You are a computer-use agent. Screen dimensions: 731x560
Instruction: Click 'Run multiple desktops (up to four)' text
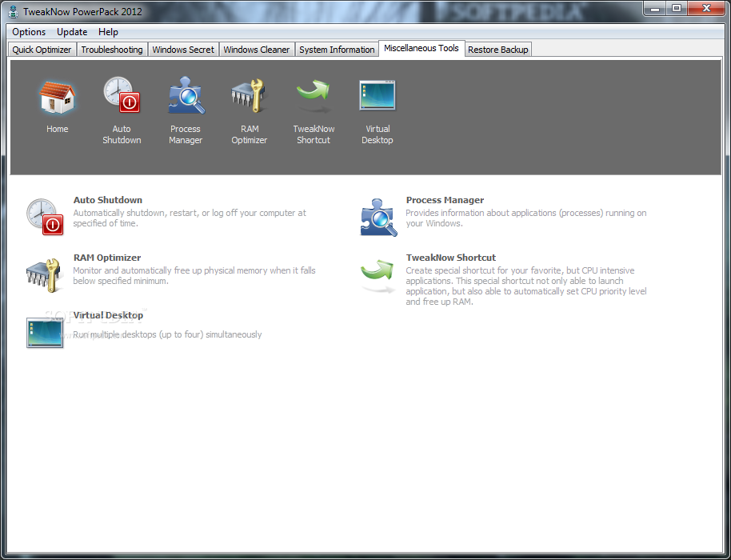pyautogui.click(x=167, y=334)
